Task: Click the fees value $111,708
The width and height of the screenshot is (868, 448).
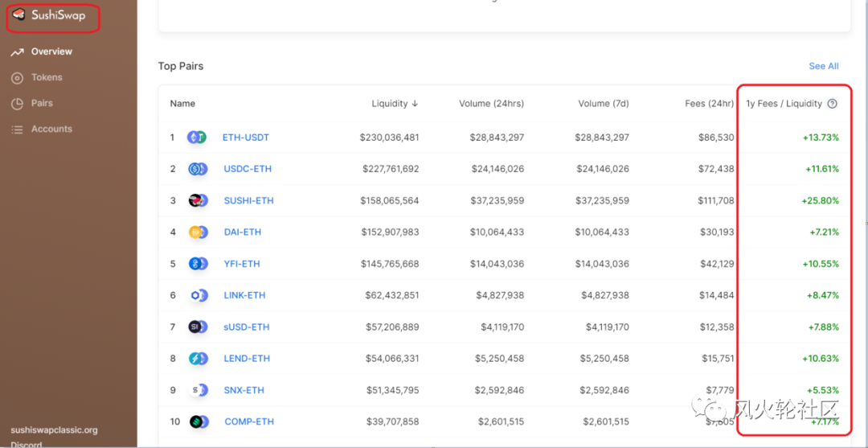Action: (x=714, y=200)
